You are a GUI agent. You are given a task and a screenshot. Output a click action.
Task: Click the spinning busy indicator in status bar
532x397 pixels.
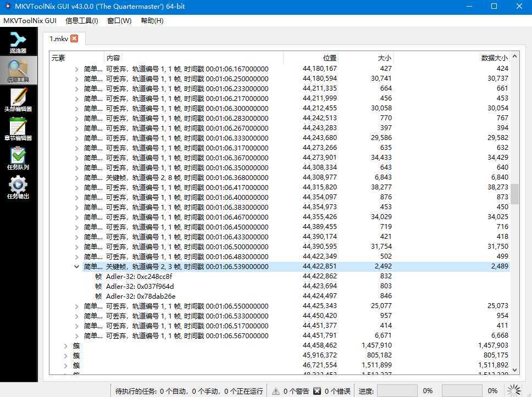click(x=514, y=390)
